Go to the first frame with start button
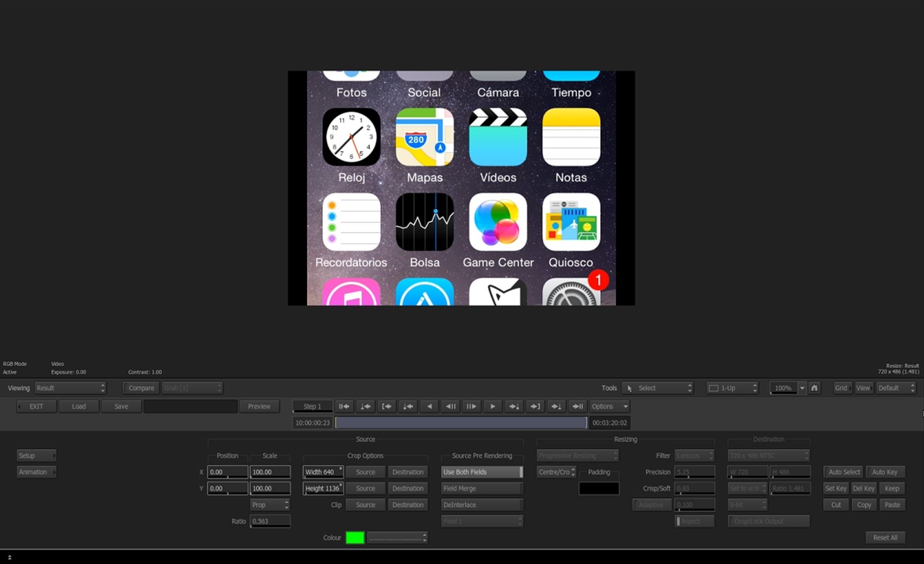Image resolution: width=924 pixels, height=564 pixels. 344,406
